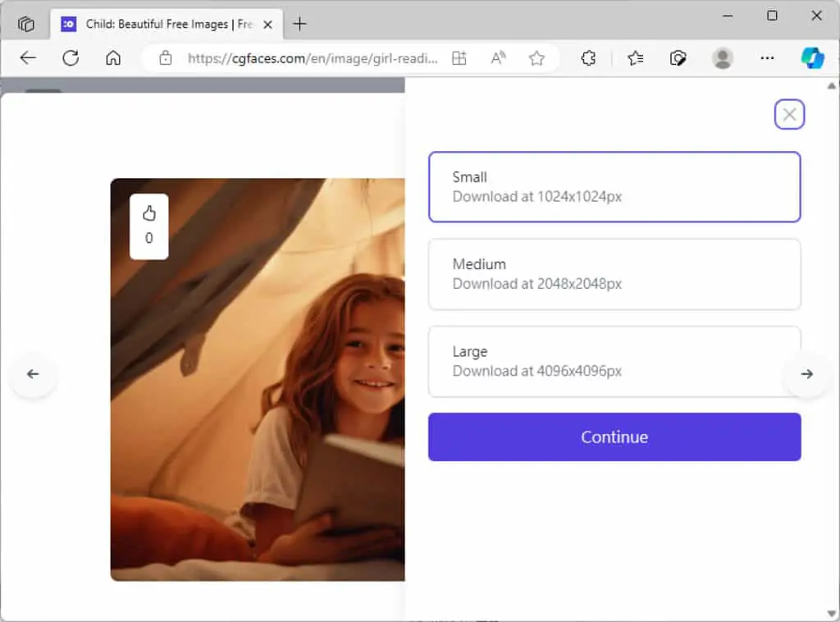Screen dimensions: 840x622
Task: Open the Read aloud icon in address bar
Action: 498,58
